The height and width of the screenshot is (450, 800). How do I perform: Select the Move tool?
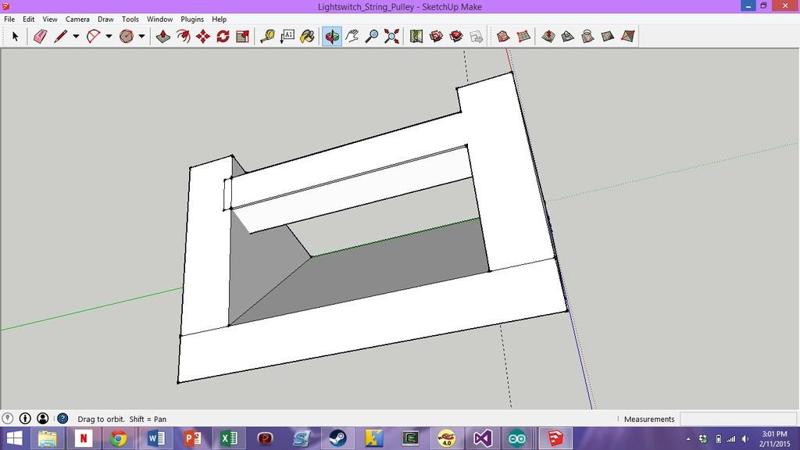[203, 36]
